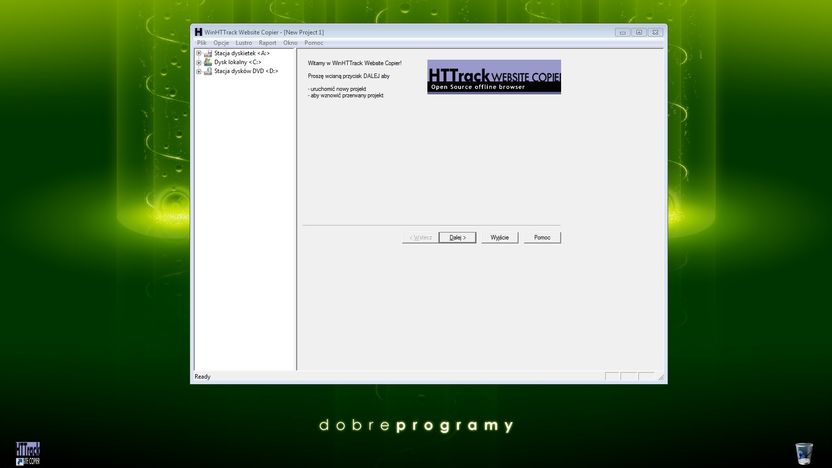Click the Ready status bar text

click(x=203, y=377)
